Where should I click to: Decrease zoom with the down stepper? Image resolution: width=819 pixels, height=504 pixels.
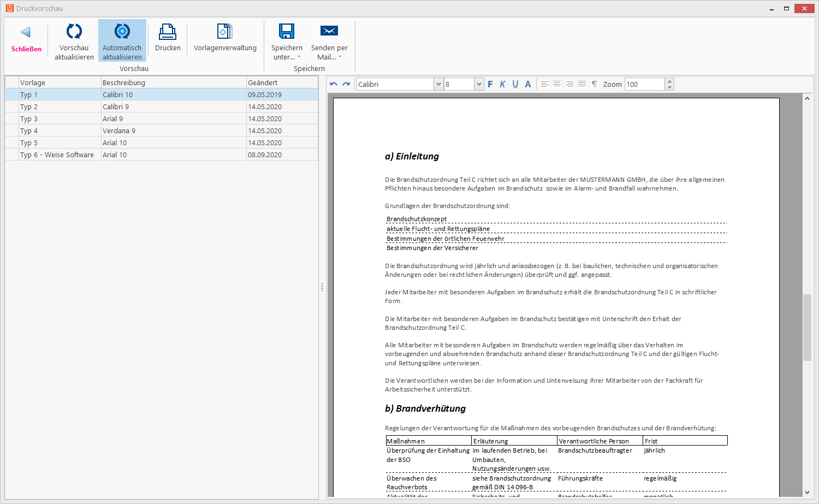coord(669,87)
